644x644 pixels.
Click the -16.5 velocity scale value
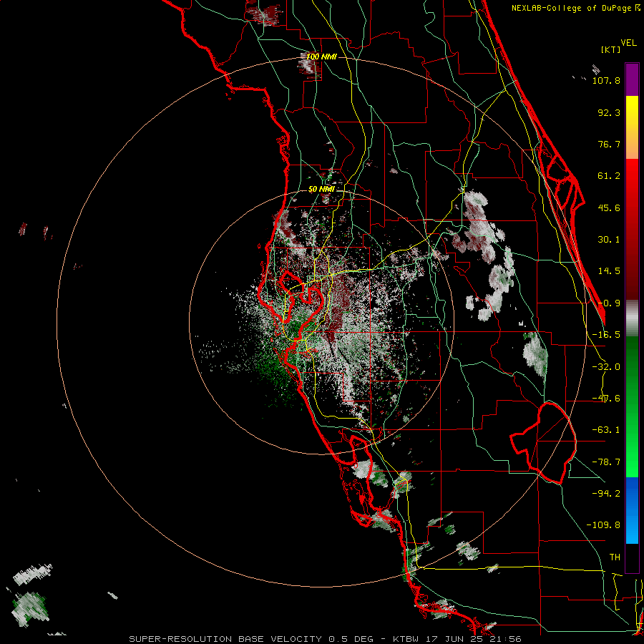coord(606,335)
